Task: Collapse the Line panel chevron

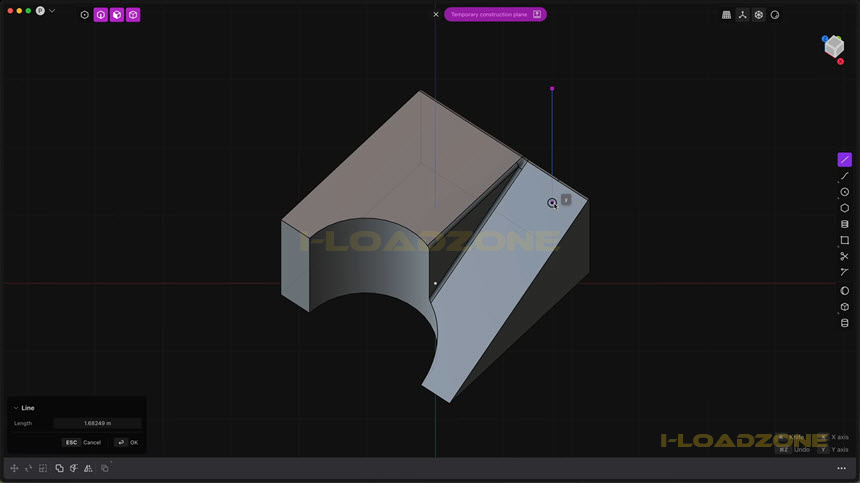Action: click(16, 408)
